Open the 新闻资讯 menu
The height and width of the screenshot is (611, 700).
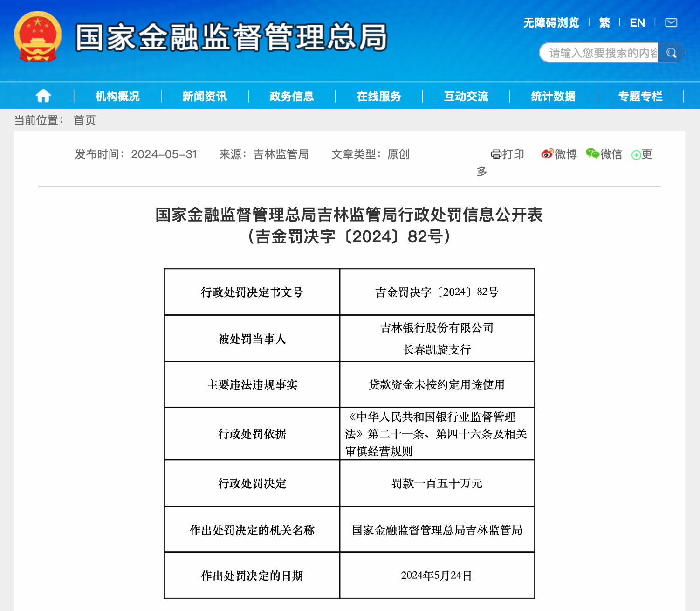point(205,97)
